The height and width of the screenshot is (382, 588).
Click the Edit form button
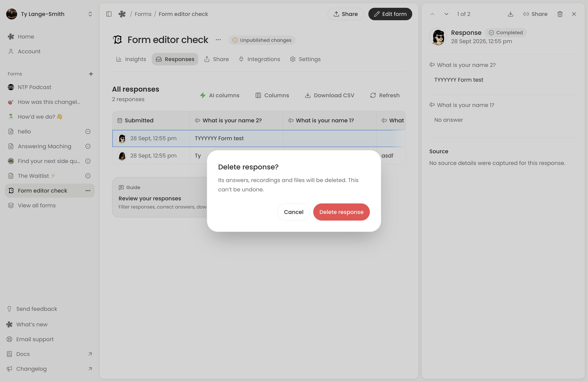pyautogui.click(x=390, y=14)
